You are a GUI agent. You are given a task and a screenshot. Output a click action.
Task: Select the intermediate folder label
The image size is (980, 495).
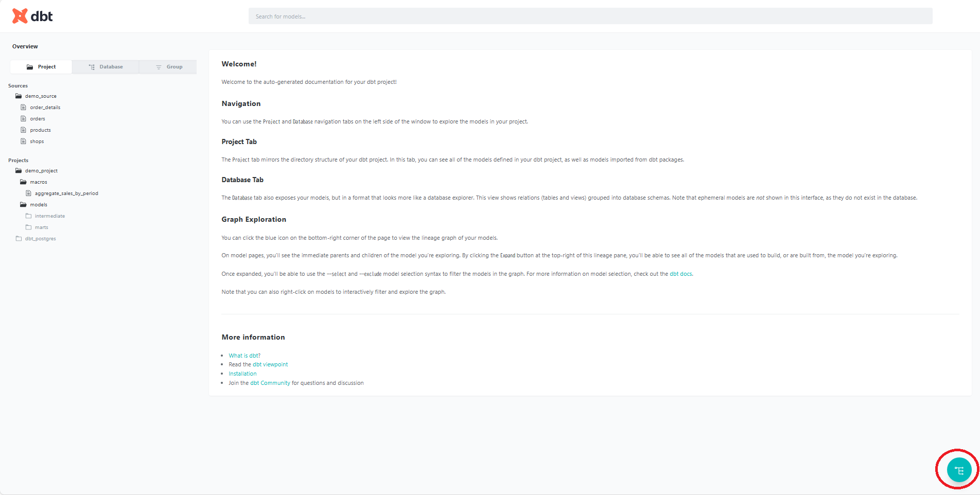pos(50,216)
